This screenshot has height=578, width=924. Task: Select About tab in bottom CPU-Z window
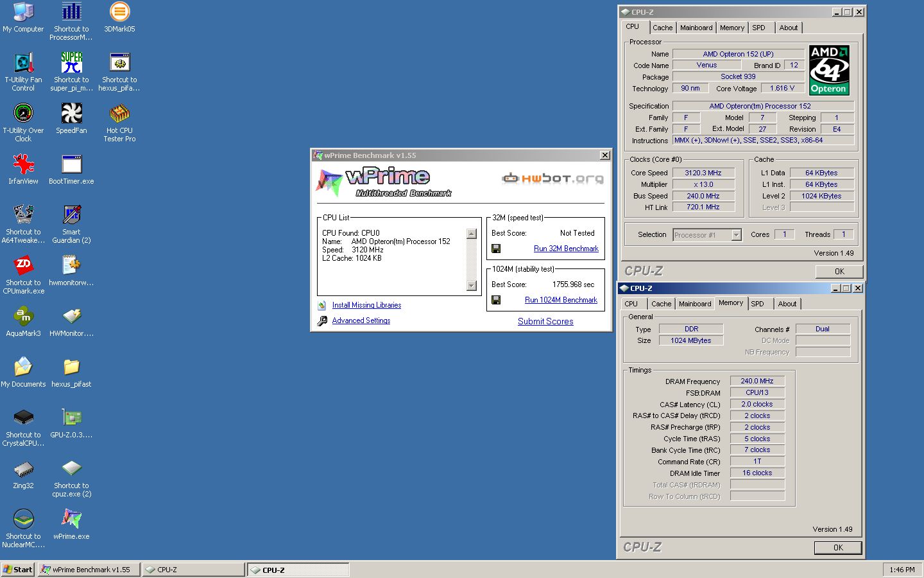click(x=787, y=304)
